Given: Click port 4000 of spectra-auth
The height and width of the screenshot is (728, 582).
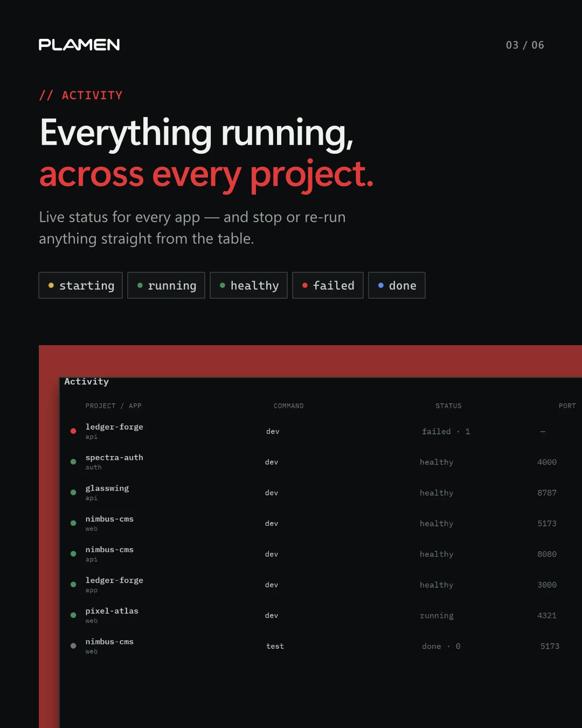Looking at the screenshot, I should pos(547,462).
